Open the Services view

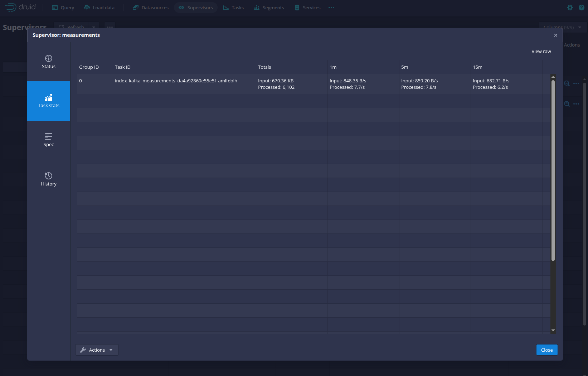(307, 8)
